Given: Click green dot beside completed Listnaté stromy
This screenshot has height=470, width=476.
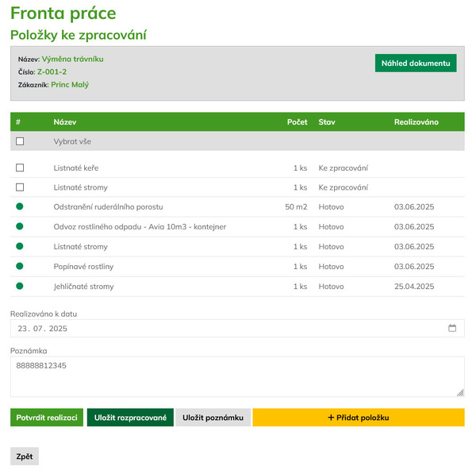Looking at the screenshot, I should (x=20, y=246).
